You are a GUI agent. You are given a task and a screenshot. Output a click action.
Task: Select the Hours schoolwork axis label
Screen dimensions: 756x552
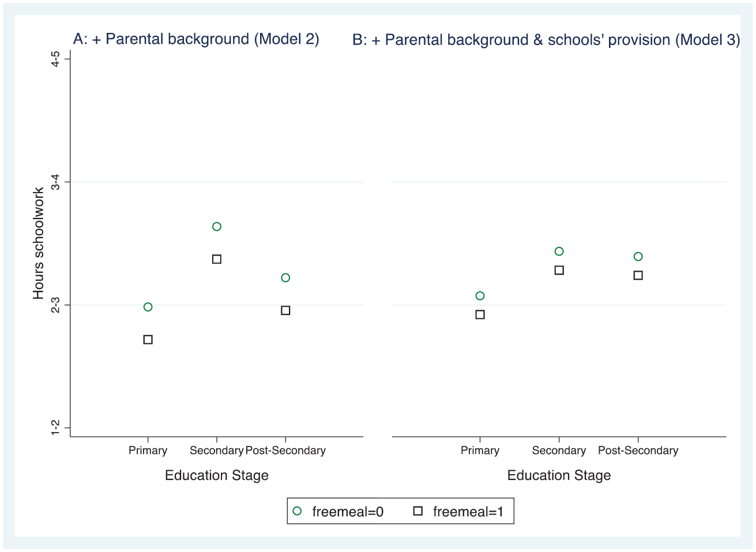point(39,243)
